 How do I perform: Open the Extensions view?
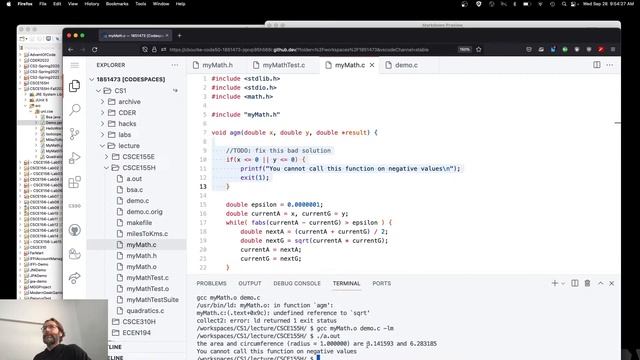[74, 182]
